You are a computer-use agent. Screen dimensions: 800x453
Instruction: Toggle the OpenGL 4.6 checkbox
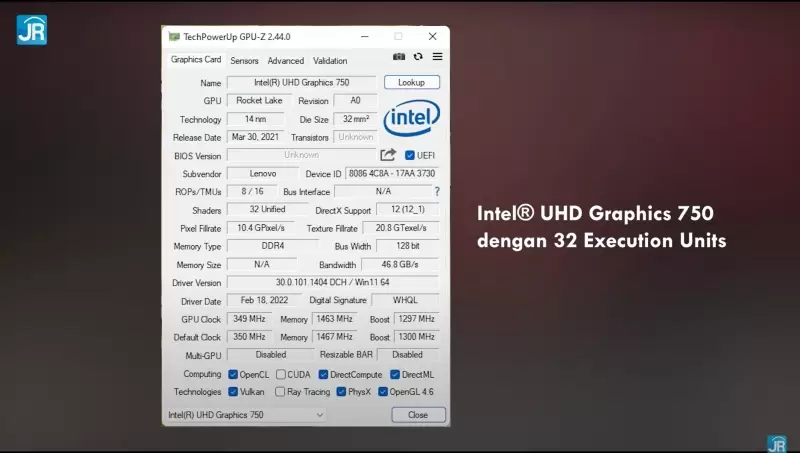383,392
